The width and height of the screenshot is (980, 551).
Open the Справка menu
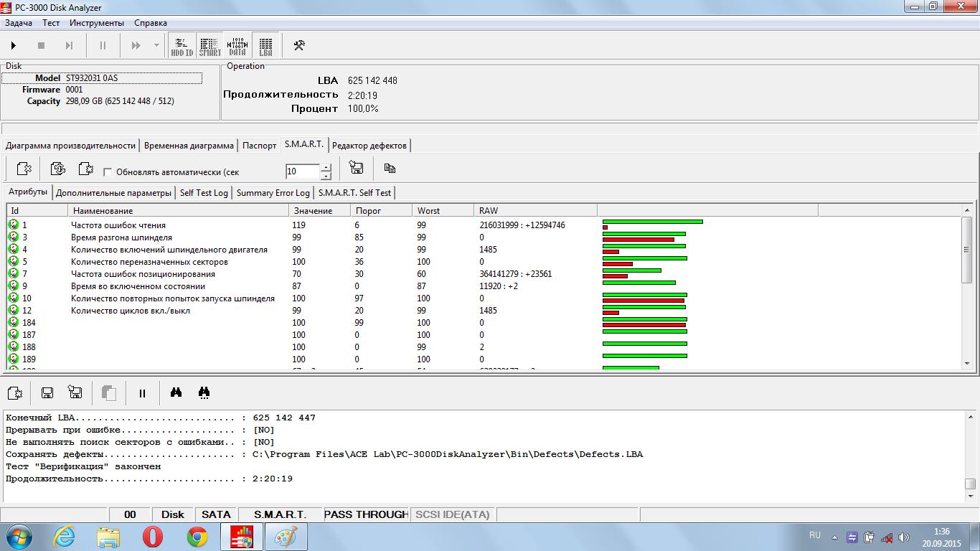click(x=151, y=23)
